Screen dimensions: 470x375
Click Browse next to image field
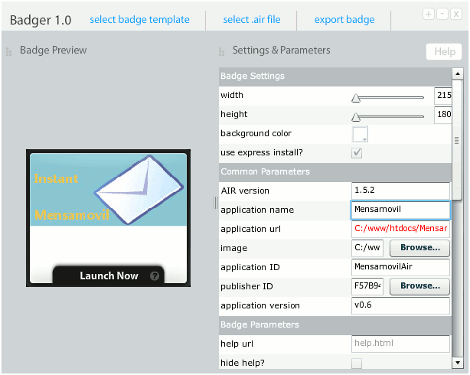[x=420, y=248]
